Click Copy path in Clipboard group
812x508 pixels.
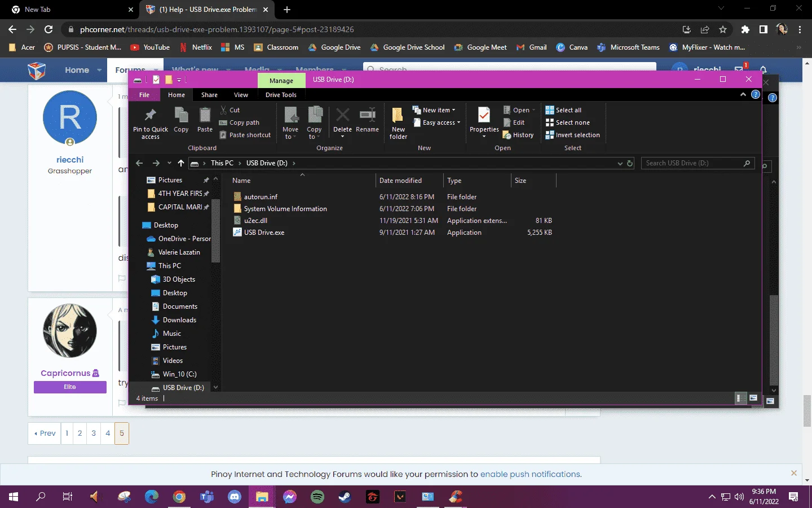[240, 122]
